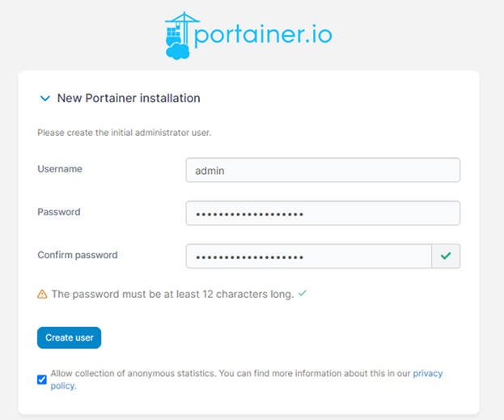Click the orange warning triangle icon
The height and width of the screenshot is (420, 504).
(x=42, y=294)
